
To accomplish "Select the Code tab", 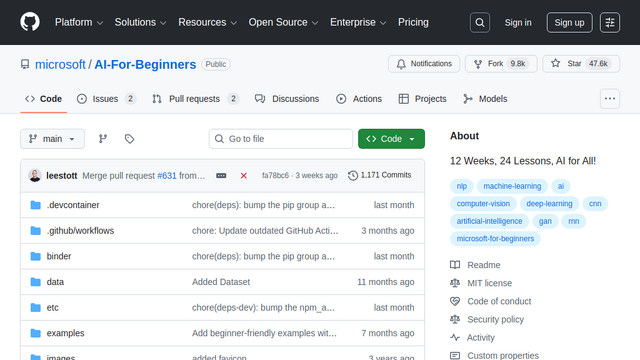I will pos(43,99).
